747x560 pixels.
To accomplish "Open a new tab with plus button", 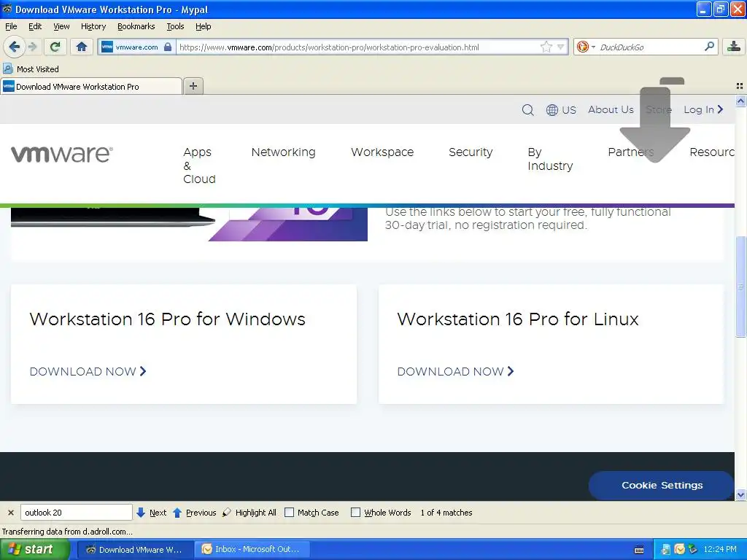I will click(193, 86).
